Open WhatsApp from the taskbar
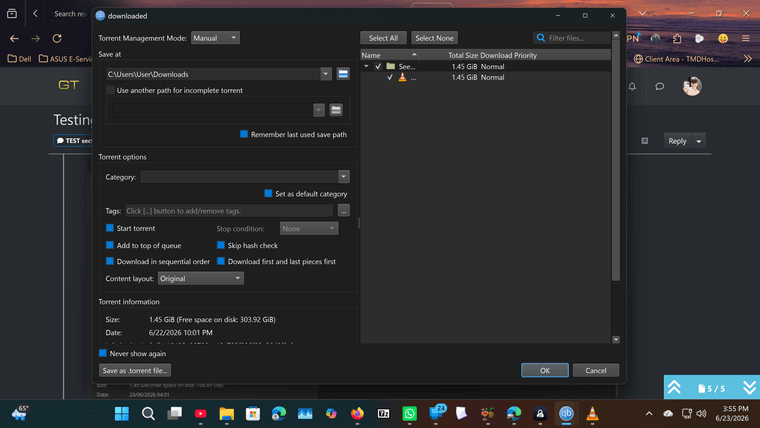This screenshot has width=760, height=428. pos(410,413)
